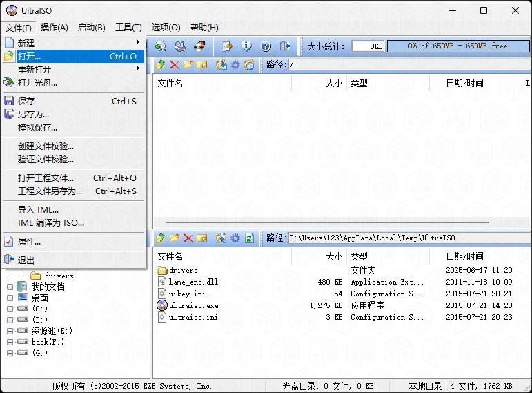The image size is (532, 393).
Task: Click the 属性... menu item
Action: tap(29, 242)
